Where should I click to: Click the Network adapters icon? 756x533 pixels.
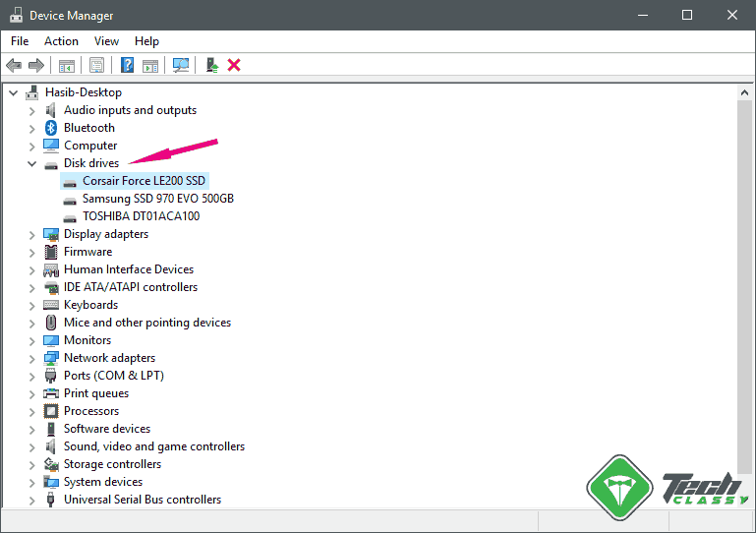[x=50, y=358]
